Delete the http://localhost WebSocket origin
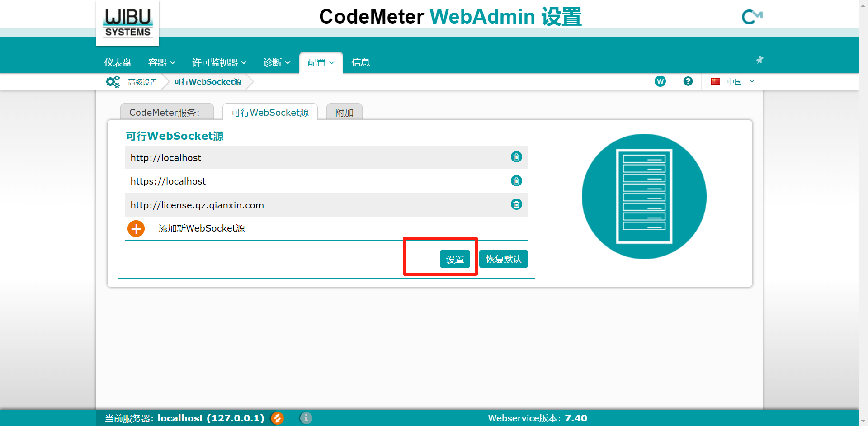Image resolution: width=868 pixels, height=426 pixels. (516, 157)
